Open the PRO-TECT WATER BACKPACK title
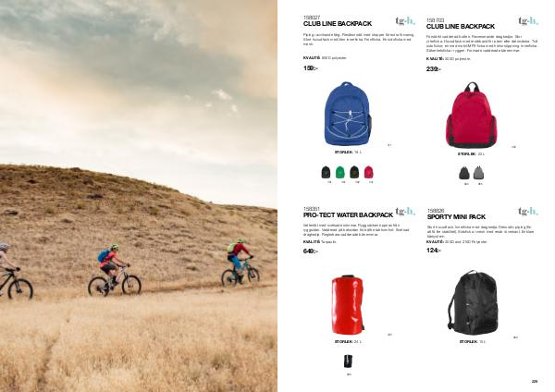This screenshot has height=392, width=555. 348,215
